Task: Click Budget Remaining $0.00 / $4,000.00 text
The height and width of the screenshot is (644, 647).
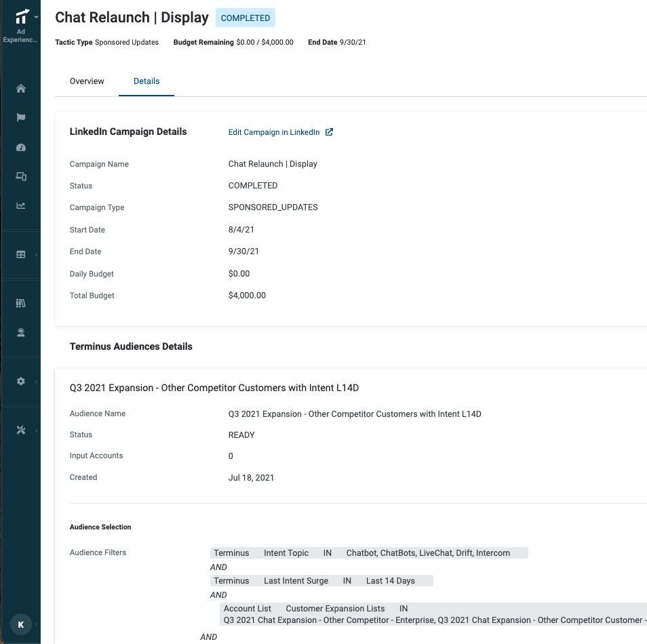Action: tap(233, 42)
